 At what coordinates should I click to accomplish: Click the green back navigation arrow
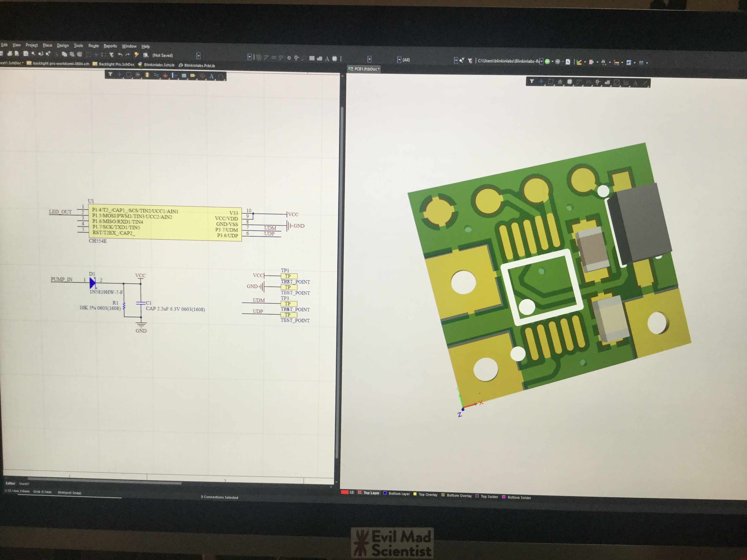click(547, 62)
